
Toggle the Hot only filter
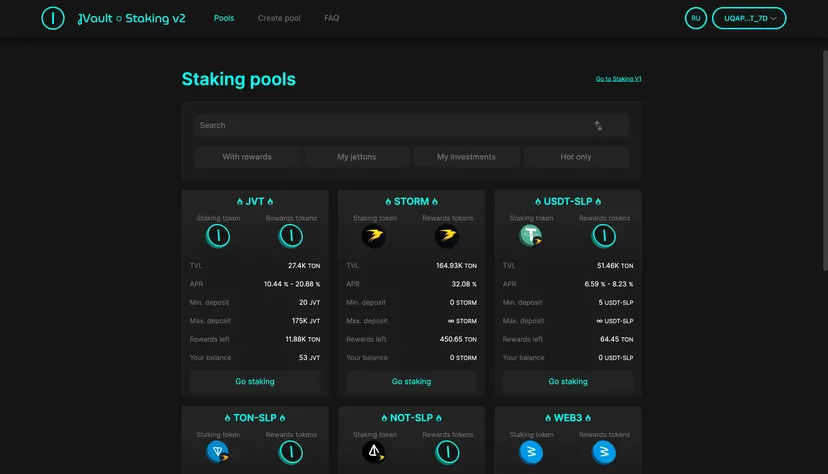point(576,157)
